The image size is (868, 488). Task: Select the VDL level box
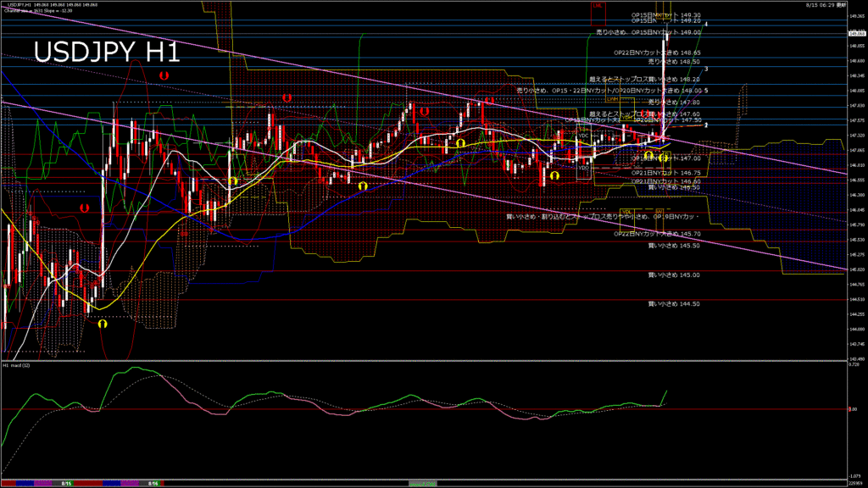point(627,212)
